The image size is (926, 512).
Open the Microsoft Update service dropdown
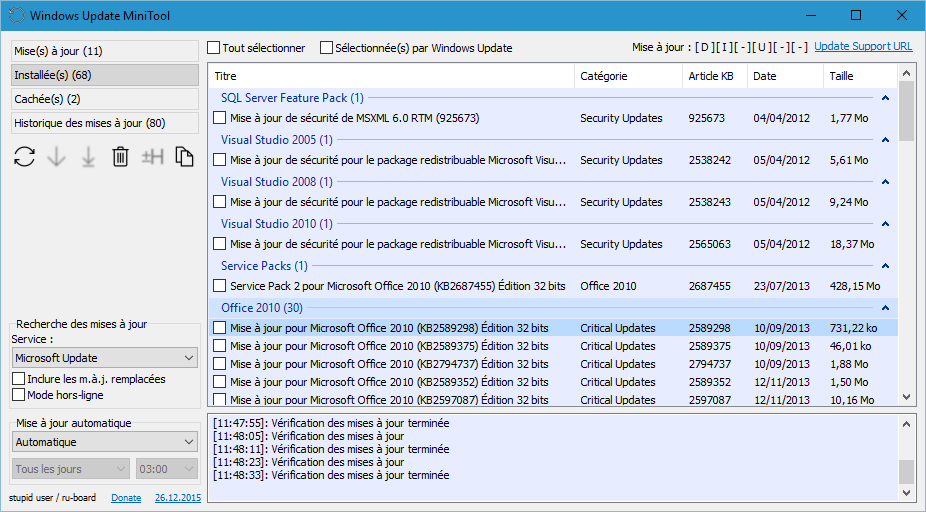point(105,358)
